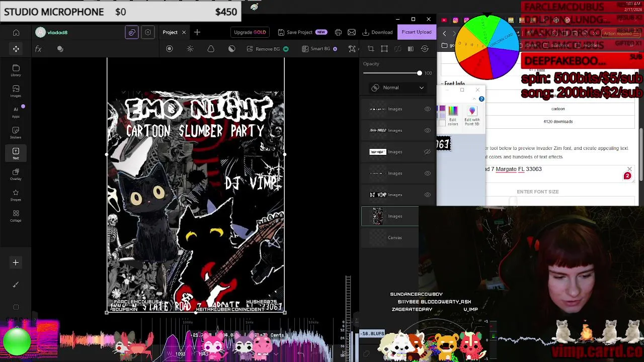
Task: Open the Collage tool
Action: click(16, 216)
